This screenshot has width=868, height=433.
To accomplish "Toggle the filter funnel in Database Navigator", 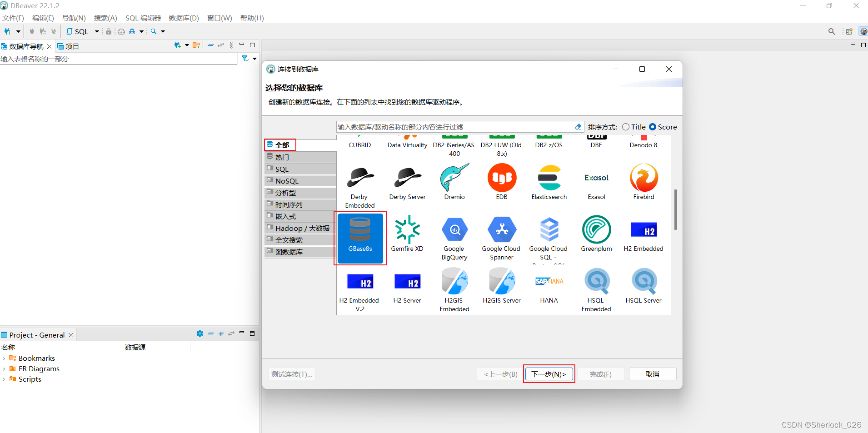I will [x=245, y=59].
